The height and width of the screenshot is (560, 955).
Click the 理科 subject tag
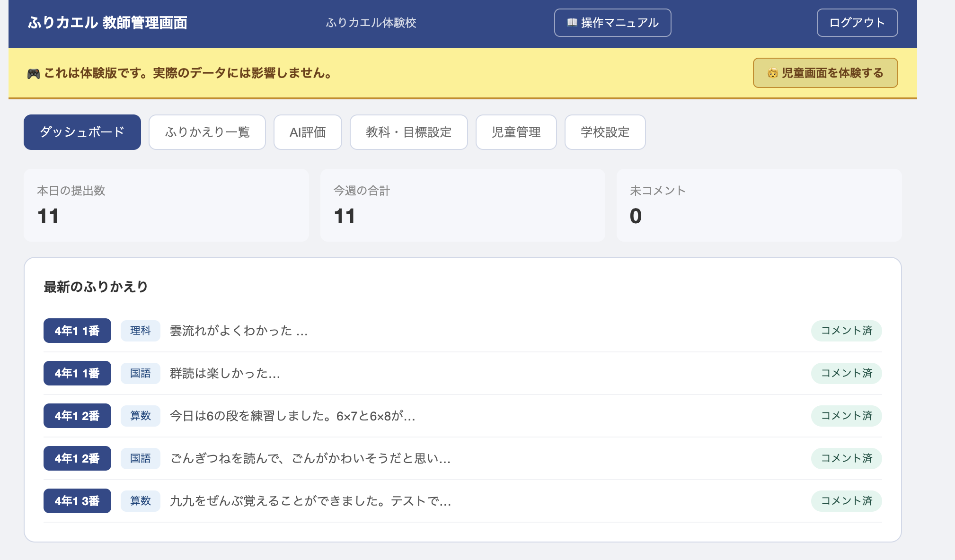point(141,331)
